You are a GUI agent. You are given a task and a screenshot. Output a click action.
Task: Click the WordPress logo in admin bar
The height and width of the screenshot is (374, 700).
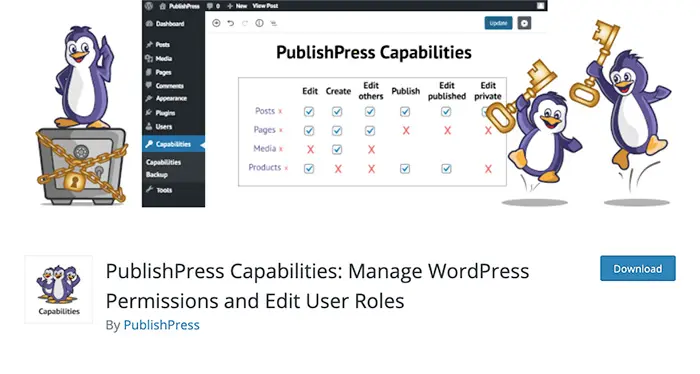point(149,6)
